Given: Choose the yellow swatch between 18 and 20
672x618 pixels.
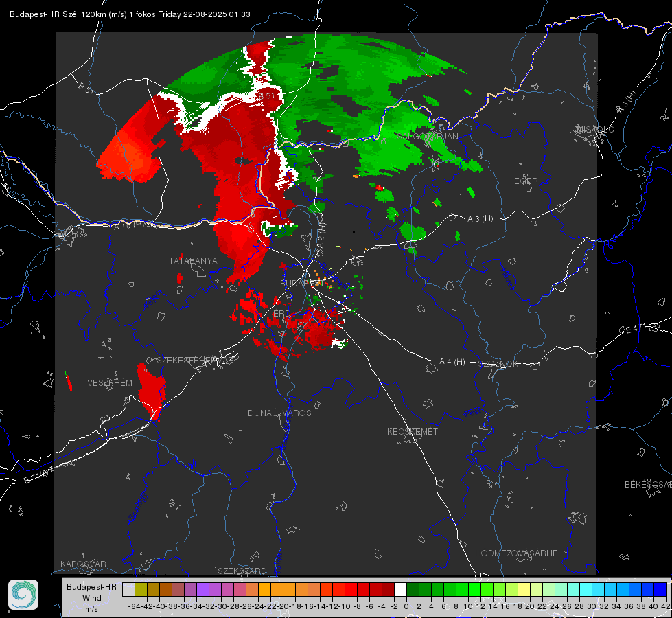Looking at the screenshot, I should (x=524, y=589).
